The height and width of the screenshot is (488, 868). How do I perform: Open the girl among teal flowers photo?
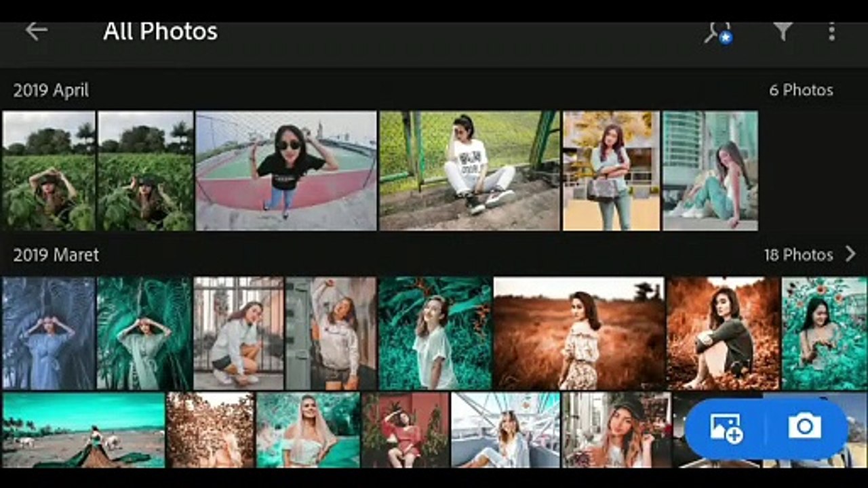click(x=824, y=333)
